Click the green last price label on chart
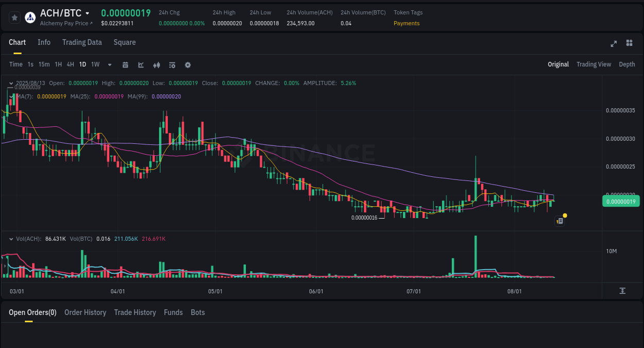This screenshot has height=348, width=644. (x=621, y=201)
